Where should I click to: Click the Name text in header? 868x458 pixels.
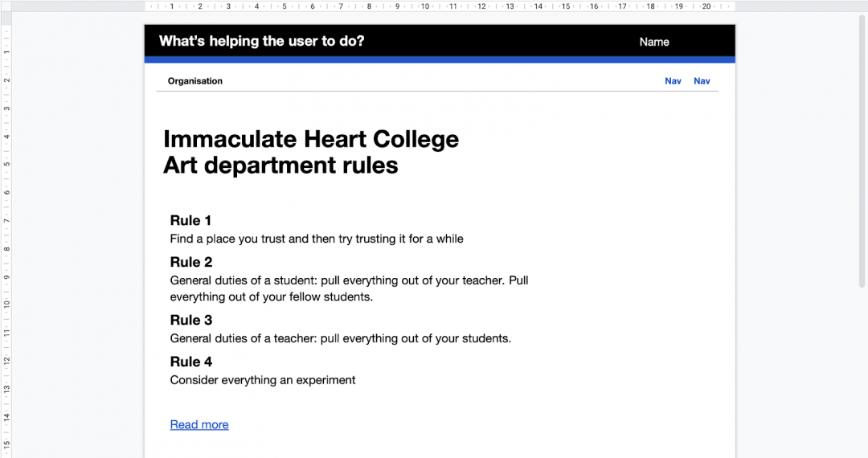(653, 42)
